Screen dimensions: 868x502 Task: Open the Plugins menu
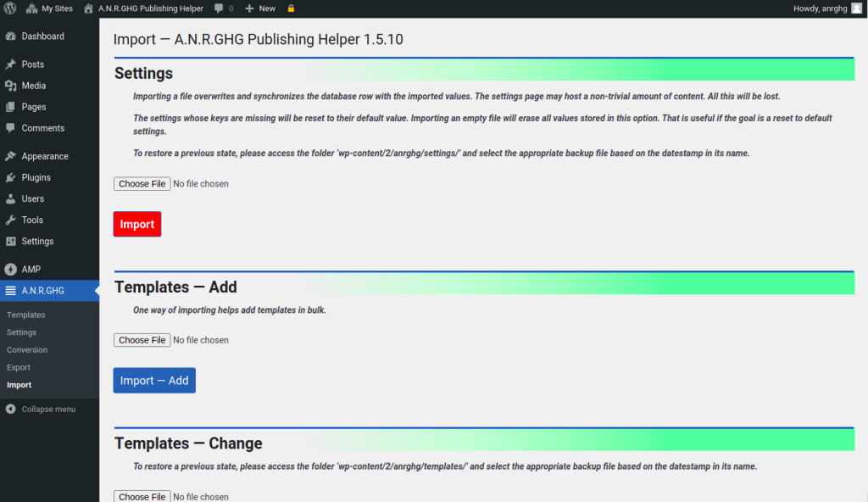[49, 177]
